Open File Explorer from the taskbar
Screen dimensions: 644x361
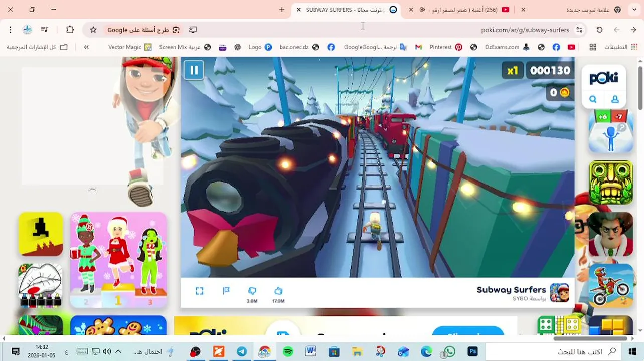(x=357, y=351)
